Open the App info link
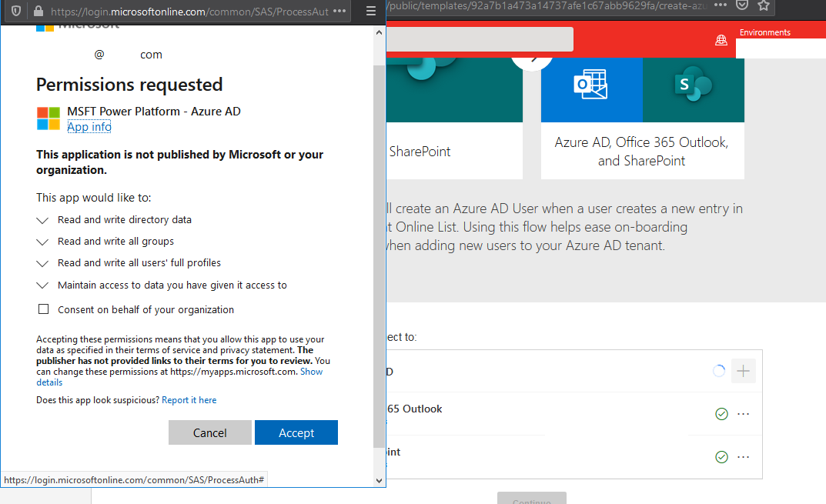The image size is (826, 504). [x=89, y=126]
